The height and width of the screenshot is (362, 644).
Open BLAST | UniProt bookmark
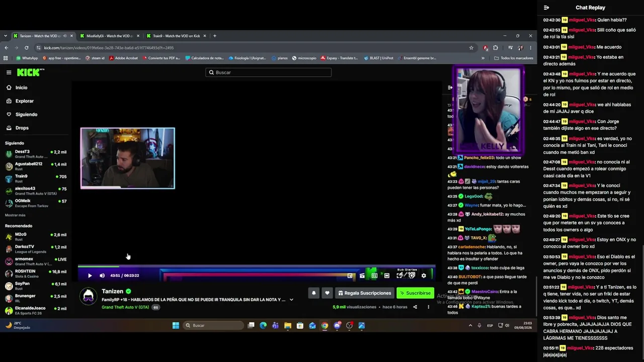(378, 58)
